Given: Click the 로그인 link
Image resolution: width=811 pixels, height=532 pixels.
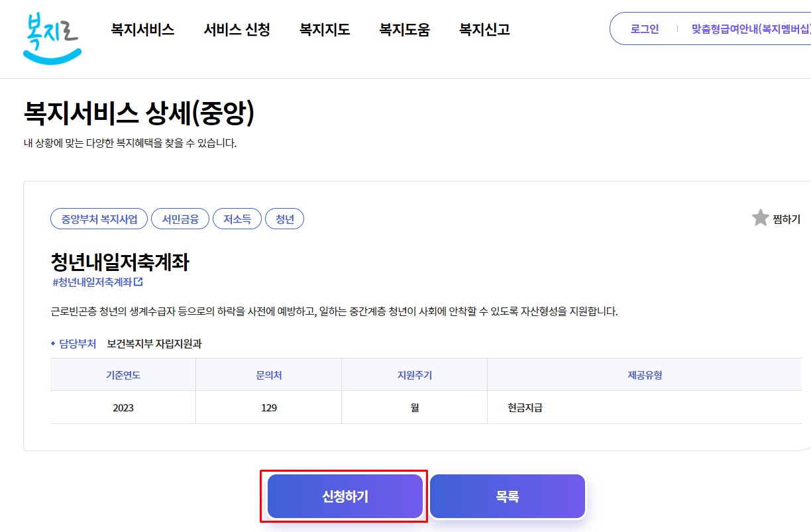Looking at the screenshot, I should [645, 29].
